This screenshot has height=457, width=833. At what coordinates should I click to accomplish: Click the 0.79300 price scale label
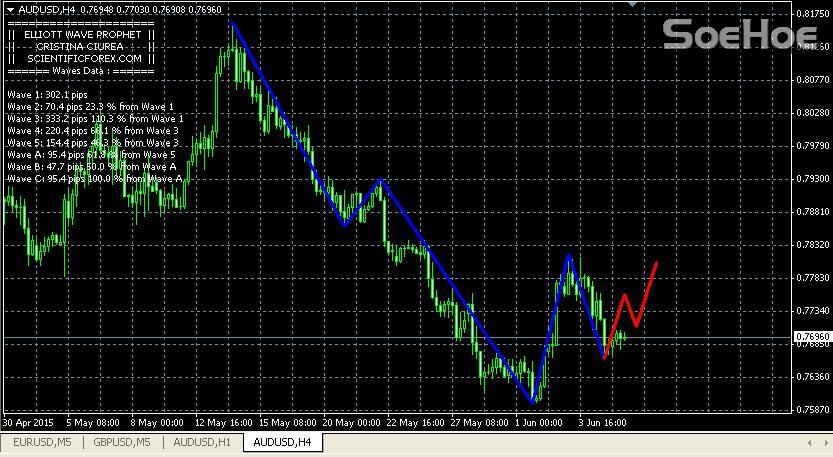click(x=813, y=179)
